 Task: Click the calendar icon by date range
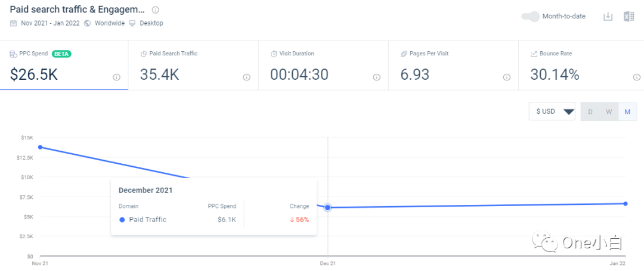14,23
